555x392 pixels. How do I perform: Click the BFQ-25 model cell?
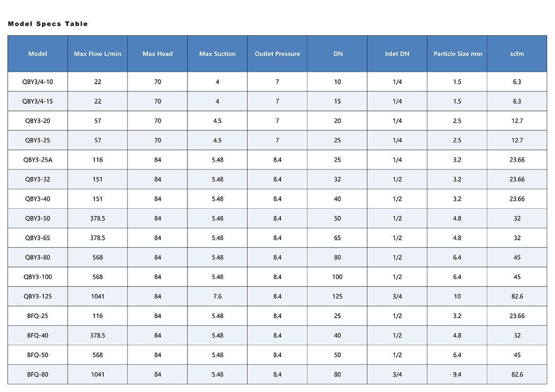37,316
